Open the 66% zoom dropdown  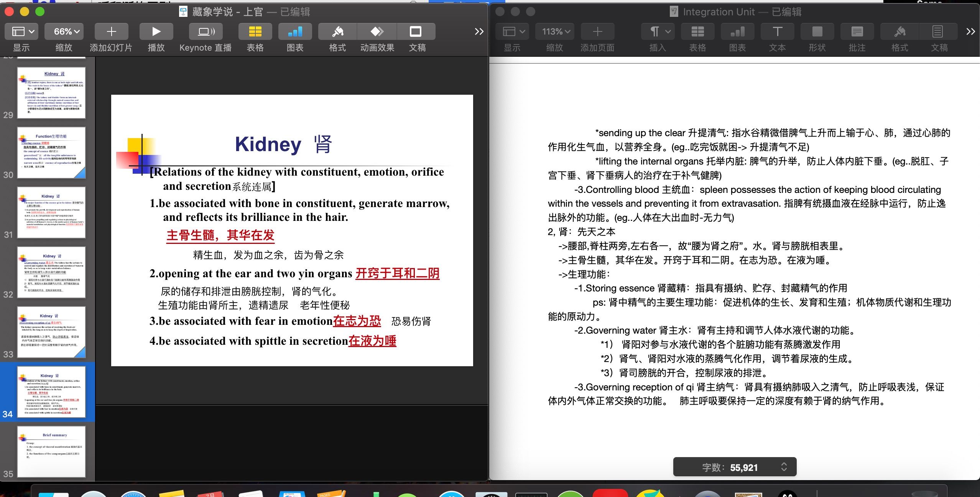pos(64,31)
